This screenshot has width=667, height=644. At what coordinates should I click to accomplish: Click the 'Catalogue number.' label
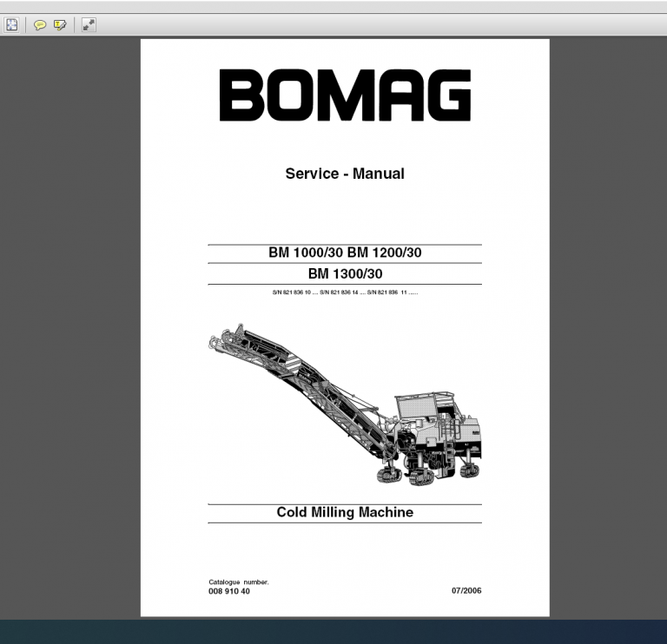coord(239,582)
